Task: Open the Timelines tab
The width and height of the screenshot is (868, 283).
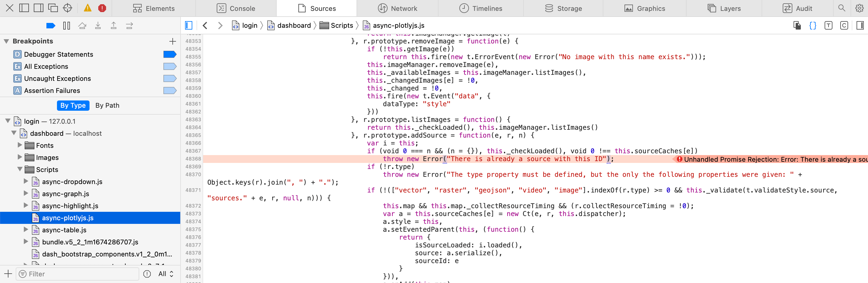Action: click(x=480, y=8)
